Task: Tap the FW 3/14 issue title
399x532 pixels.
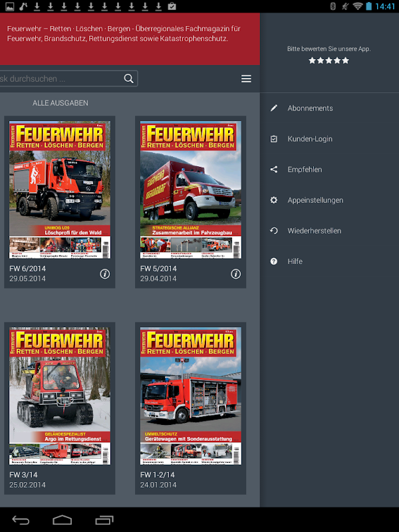Action: coord(23,475)
